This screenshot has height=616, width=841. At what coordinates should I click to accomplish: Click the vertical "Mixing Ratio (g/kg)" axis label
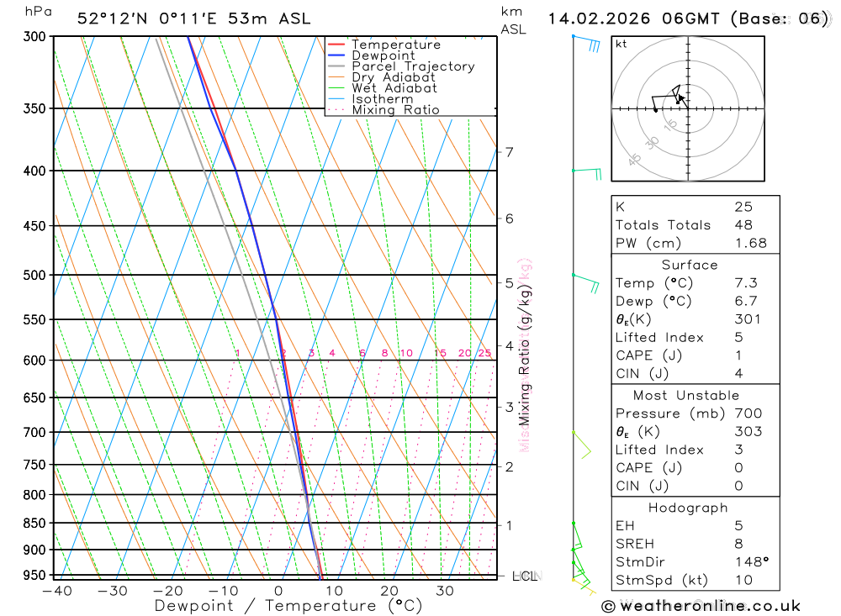pos(524,355)
